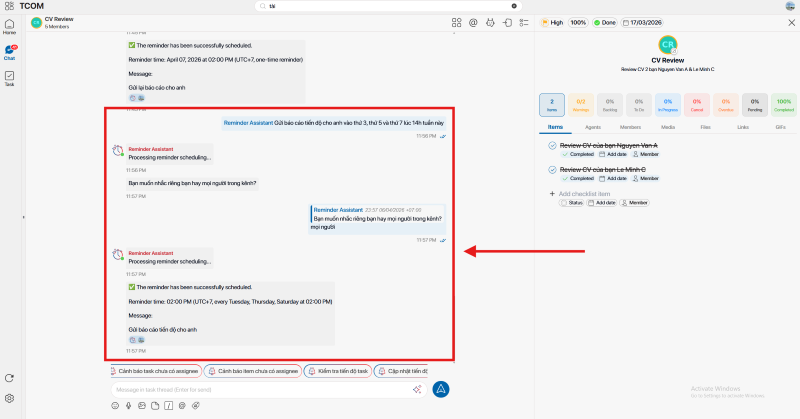Open the Task section in sidebar
The image size is (800, 419).
coord(9,78)
